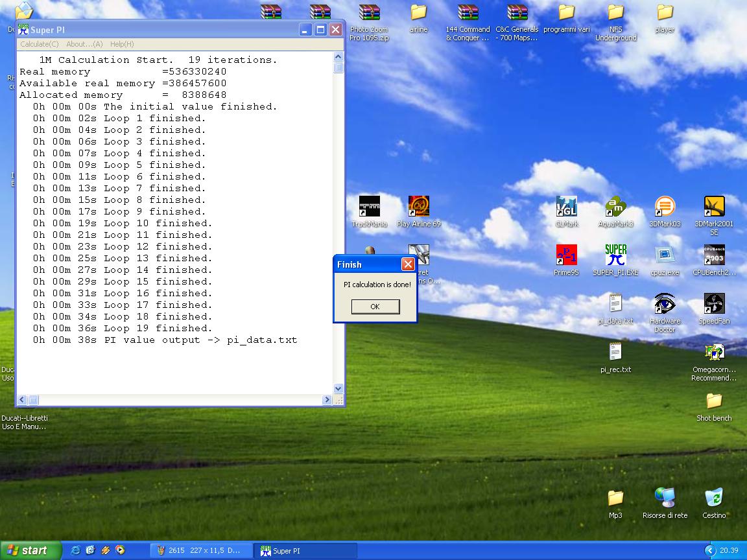Minimize the Super PI window
This screenshot has height=560, width=747.
tap(305, 30)
